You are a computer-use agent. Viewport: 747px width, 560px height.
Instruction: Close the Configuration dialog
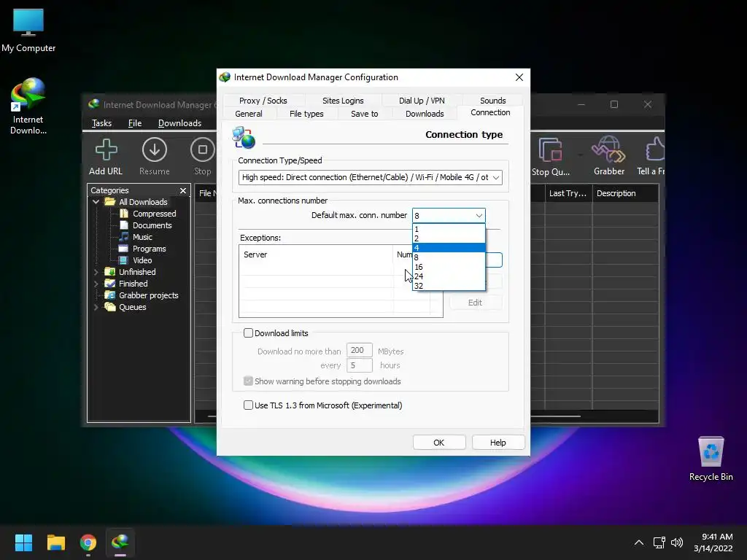[519, 77]
